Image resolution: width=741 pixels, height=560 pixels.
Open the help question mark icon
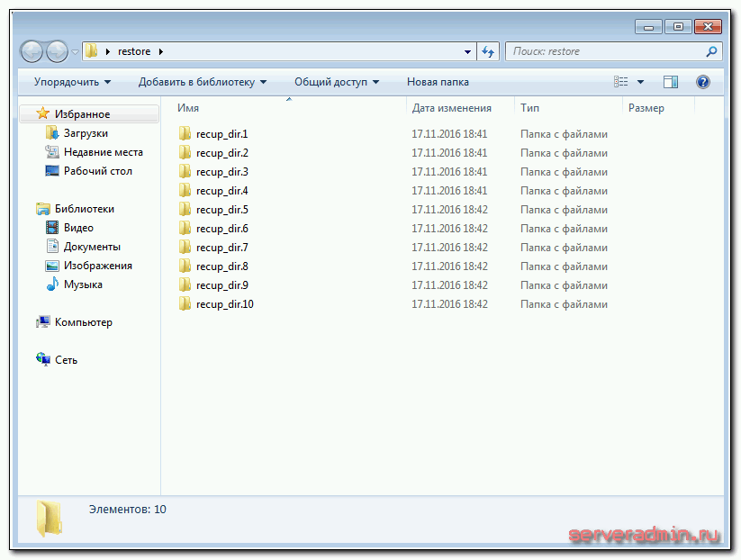pos(703,82)
